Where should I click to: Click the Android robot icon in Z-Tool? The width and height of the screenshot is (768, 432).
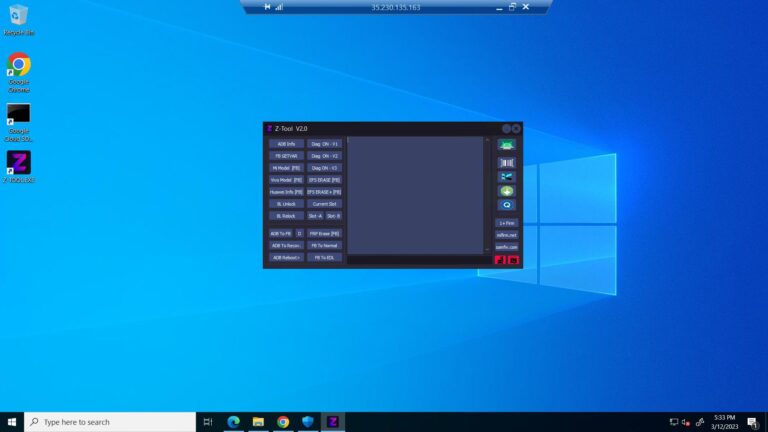click(x=506, y=145)
